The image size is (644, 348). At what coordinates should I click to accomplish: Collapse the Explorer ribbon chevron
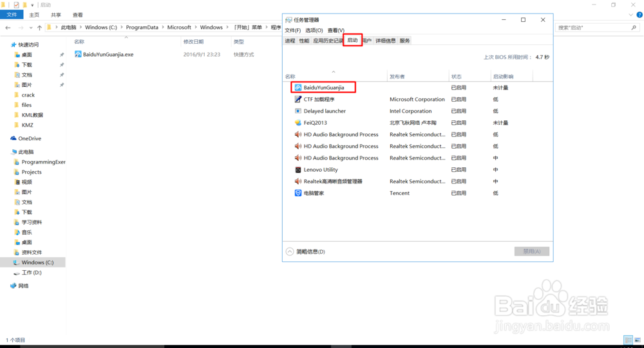tap(631, 15)
